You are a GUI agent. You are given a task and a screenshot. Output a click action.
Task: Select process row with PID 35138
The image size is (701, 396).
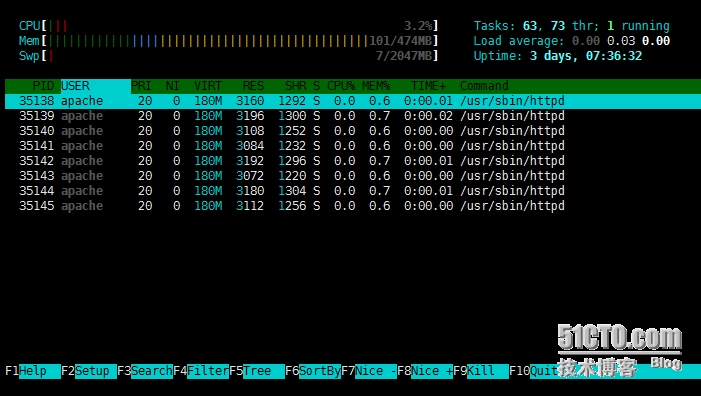[353, 101]
